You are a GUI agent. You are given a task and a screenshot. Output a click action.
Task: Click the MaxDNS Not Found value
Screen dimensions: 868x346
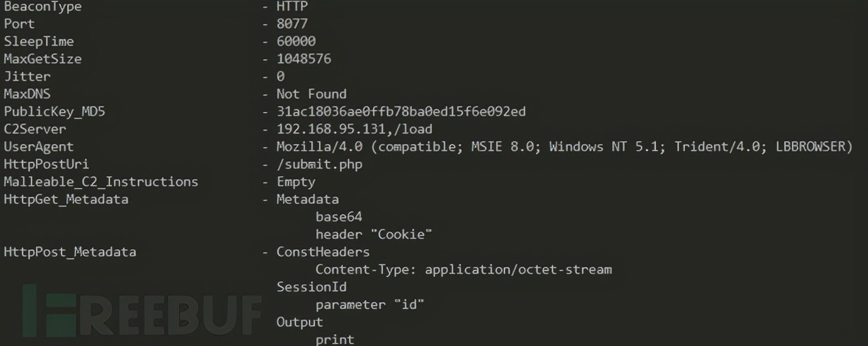311,94
